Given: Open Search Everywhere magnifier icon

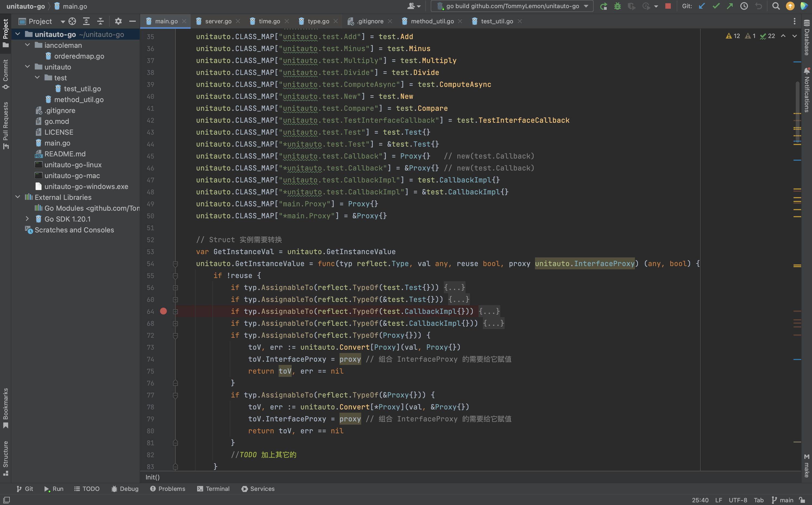Looking at the screenshot, I should 776,6.
